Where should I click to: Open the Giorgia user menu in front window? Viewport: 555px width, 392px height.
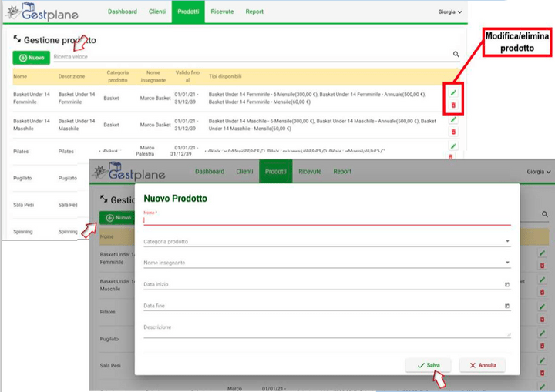click(538, 172)
